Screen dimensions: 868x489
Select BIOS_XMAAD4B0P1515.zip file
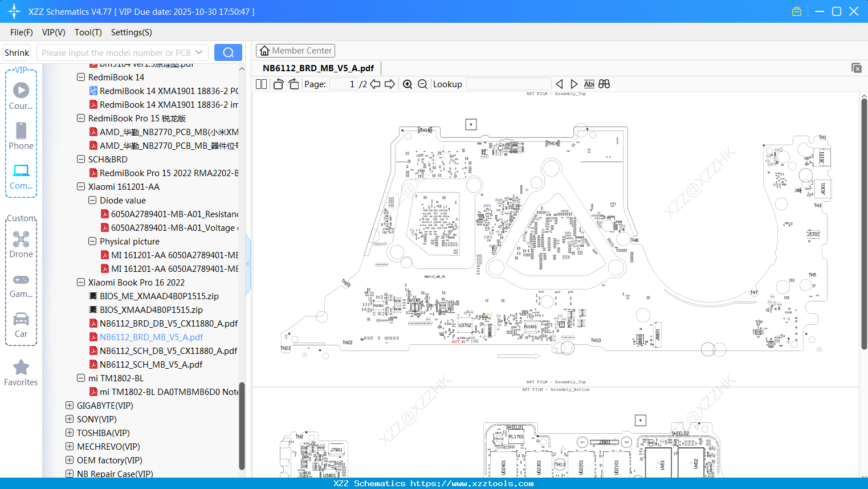click(x=146, y=309)
